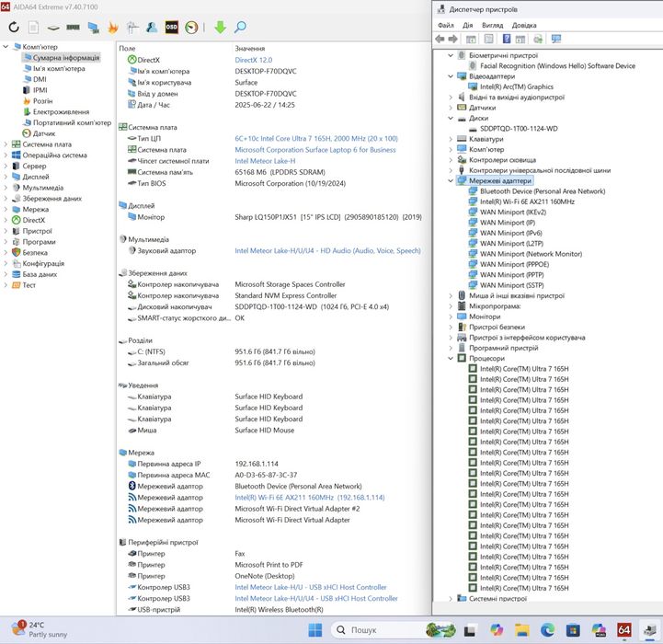Open Microsoft Corporation Surface Laptop 6 link
Image resolution: width=663 pixels, height=644 pixels.
(x=315, y=150)
